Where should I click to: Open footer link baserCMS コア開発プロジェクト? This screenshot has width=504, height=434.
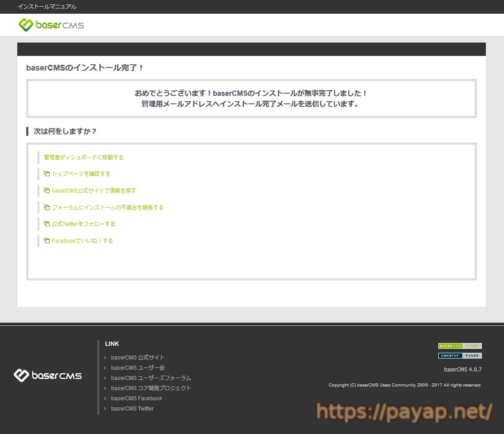pyautogui.click(x=151, y=388)
